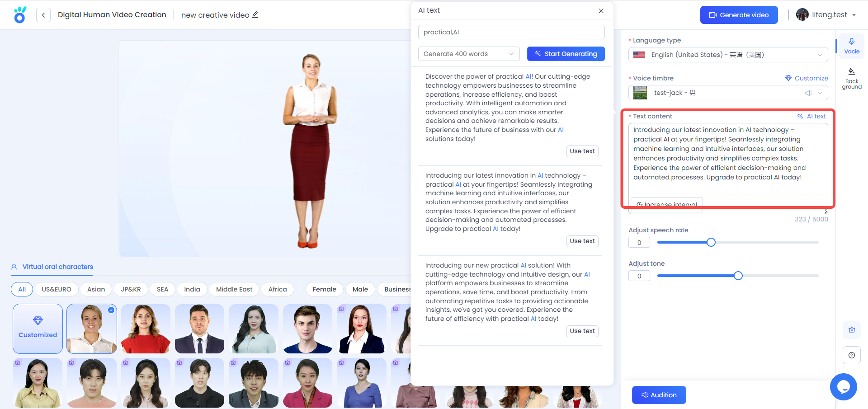Open the Background sidebar tab

(852, 79)
